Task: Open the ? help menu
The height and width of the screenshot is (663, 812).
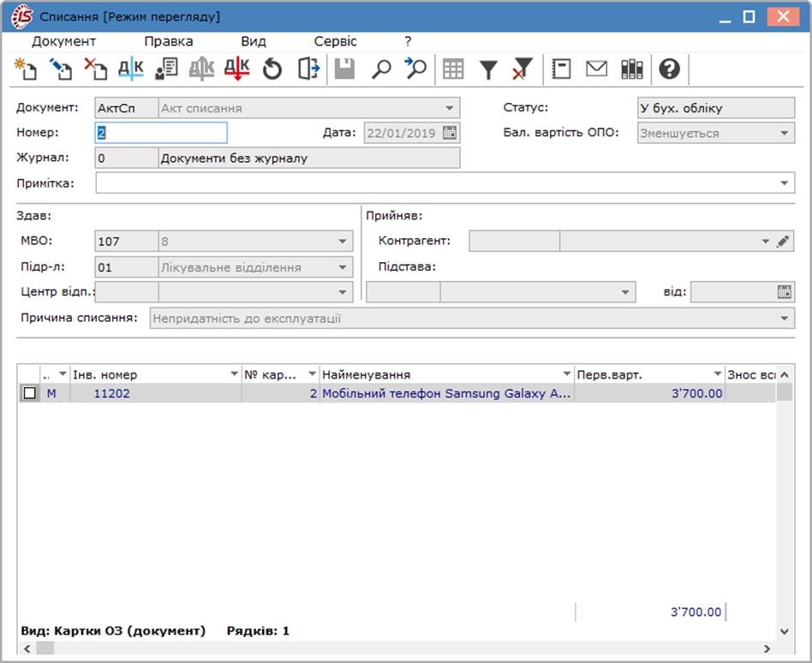Action: click(408, 41)
